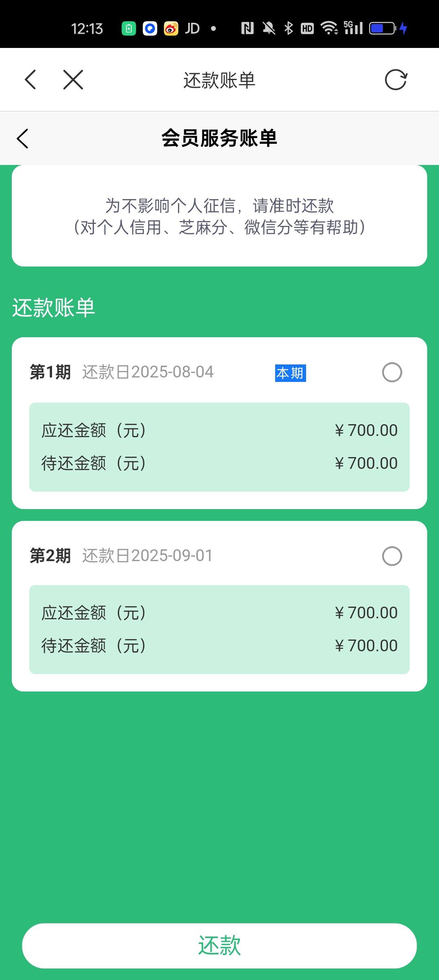Tap the Wi-Fi status icon

coord(329,28)
